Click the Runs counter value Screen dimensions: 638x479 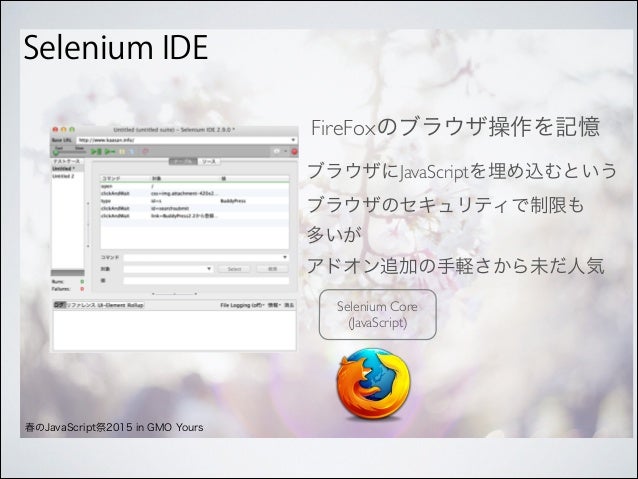82,282
